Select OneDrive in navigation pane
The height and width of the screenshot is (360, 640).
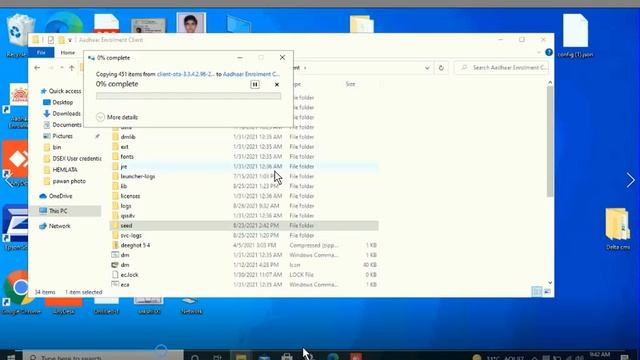56,196
